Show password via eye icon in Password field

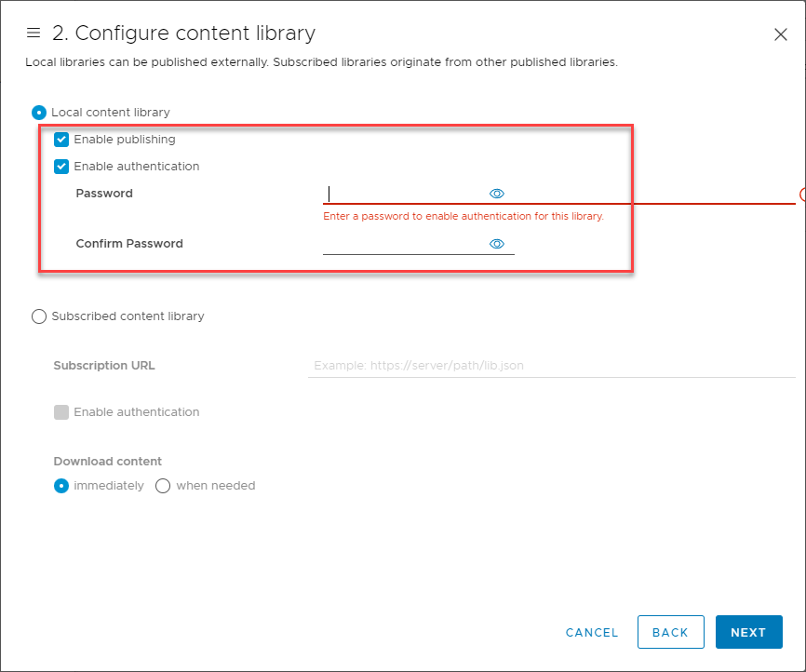pos(497,194)
